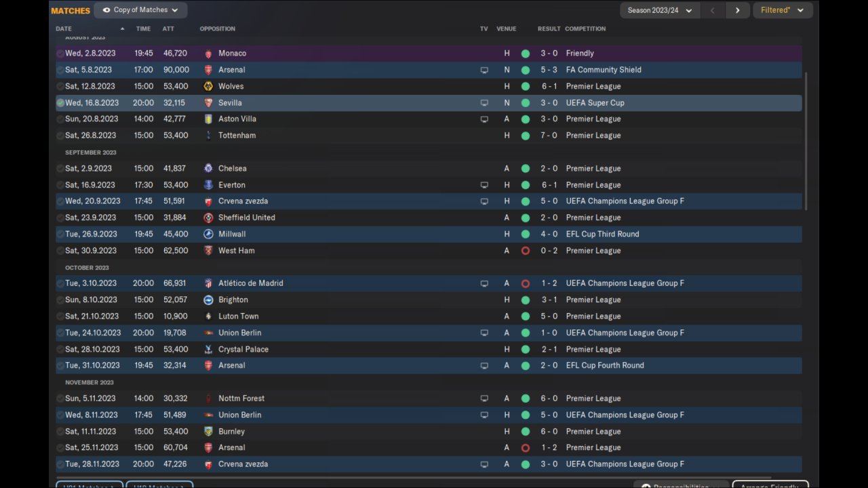Go to next season with right arrow
The image size is (868, 488).
(737, 10)
